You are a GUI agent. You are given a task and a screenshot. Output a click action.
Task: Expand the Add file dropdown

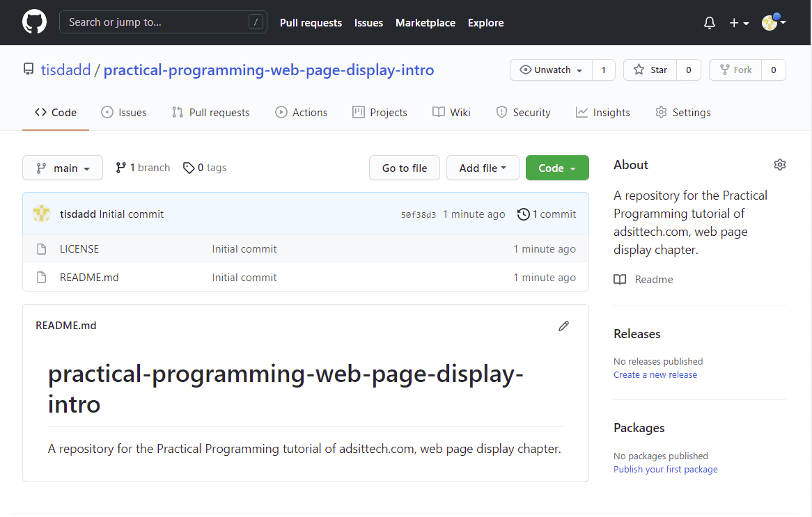(483, 168)
